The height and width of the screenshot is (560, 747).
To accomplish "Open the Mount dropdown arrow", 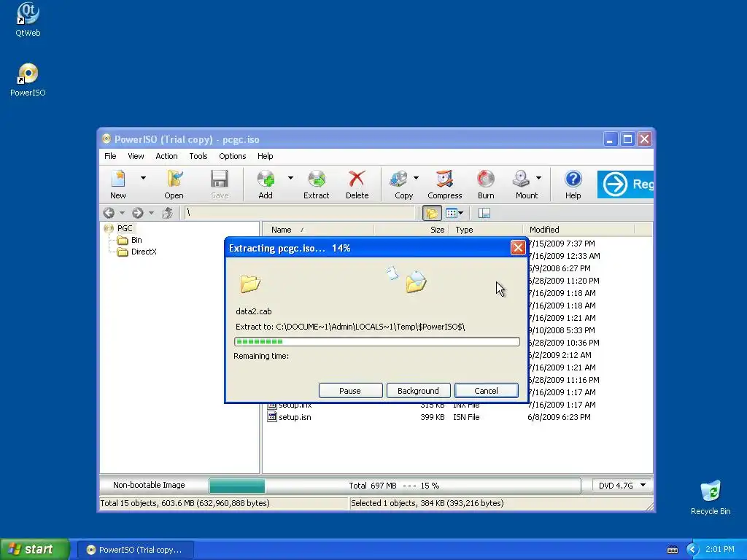I will tap(538, 178).
